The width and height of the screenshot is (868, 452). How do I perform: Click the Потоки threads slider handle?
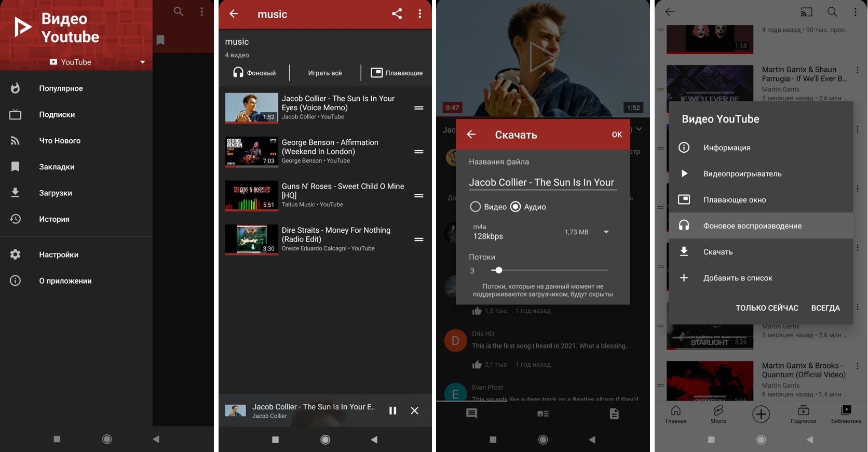[x=498, y=270]
